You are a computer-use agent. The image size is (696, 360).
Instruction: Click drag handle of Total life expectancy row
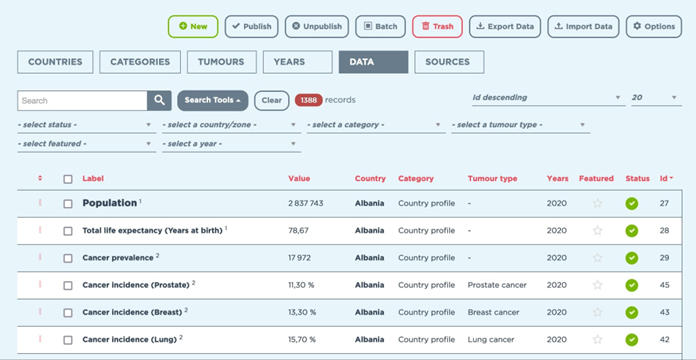tap(40, 230)
